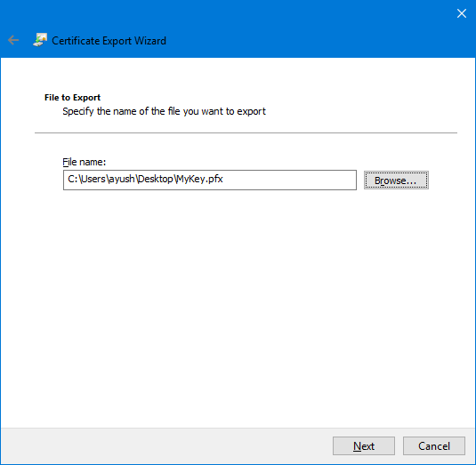Click the File to Export heading
Image resolution: width=476 pixels, height=465 pixels.
point(72,98)
